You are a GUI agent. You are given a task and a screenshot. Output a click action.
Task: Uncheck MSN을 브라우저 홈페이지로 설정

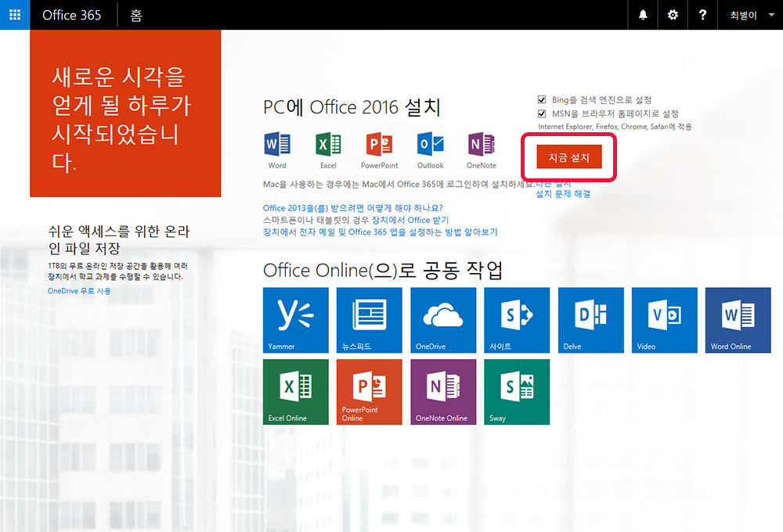click(x=542, y=113)
